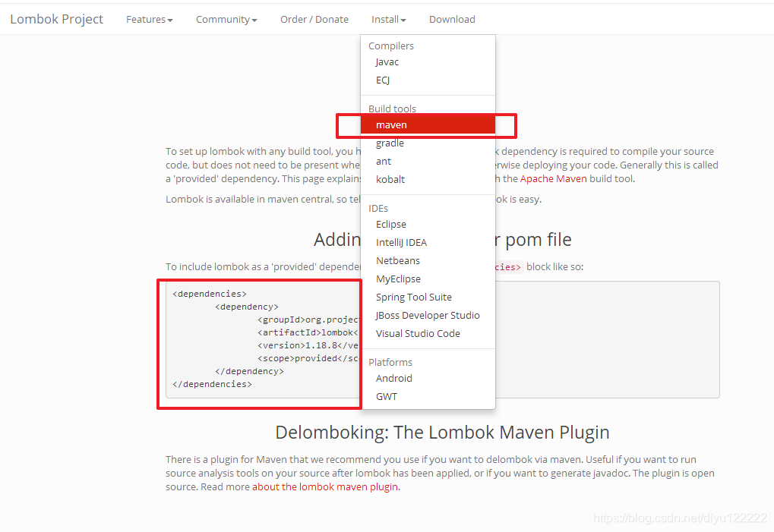Go to the Download page
This screenshot has width=774, height=532.
[452, 19]
